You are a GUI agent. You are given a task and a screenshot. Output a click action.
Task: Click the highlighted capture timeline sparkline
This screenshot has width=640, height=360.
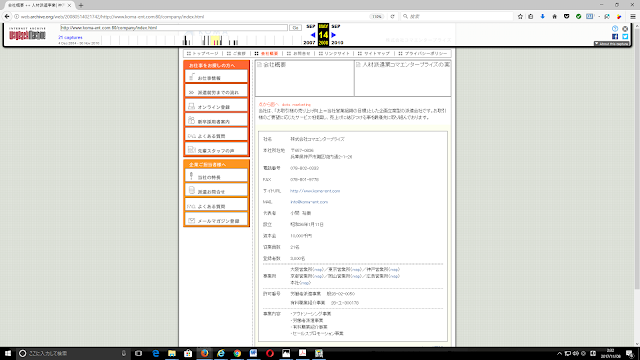216,40
